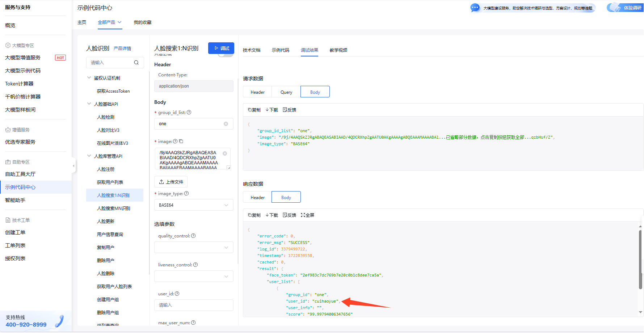644x333 pixels.
Task: Collapse the 人脸库管理API tree group
Action: pos(89,156)
